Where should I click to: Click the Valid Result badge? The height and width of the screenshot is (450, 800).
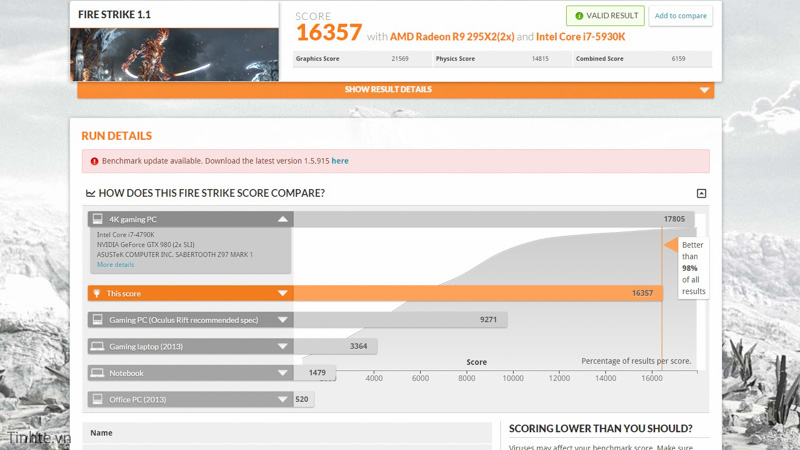tap(605, 16)
